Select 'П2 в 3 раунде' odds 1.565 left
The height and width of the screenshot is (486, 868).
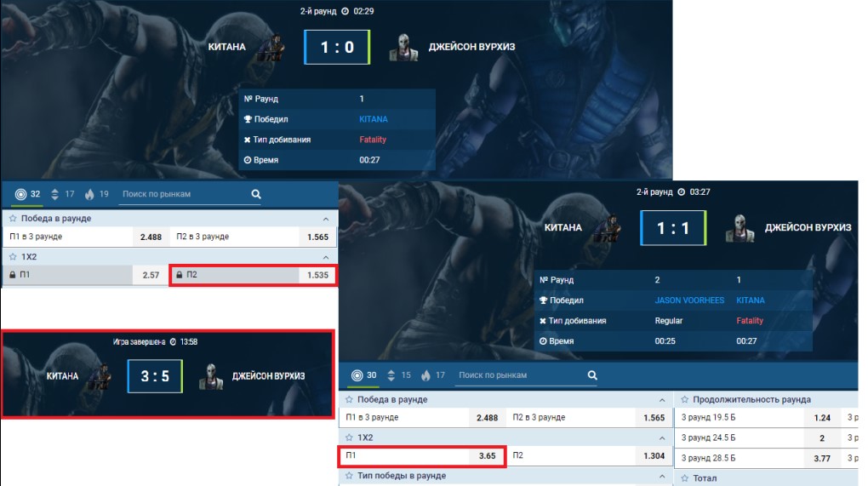pyautogui.click(x=253, y=237)
